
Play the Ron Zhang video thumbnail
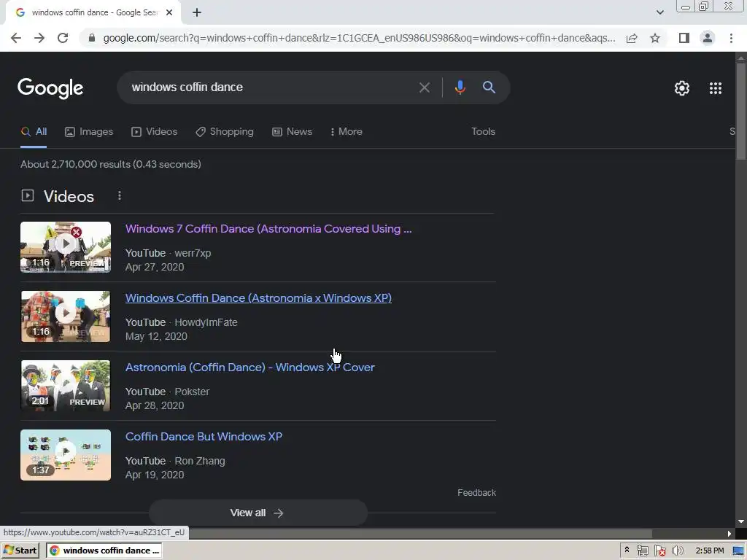point(66,455)
